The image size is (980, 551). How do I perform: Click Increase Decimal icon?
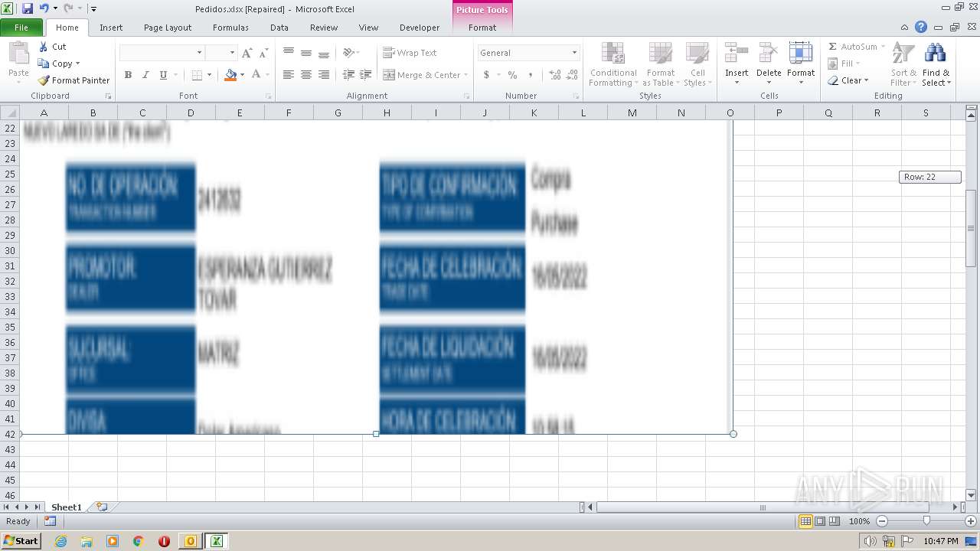554,75
